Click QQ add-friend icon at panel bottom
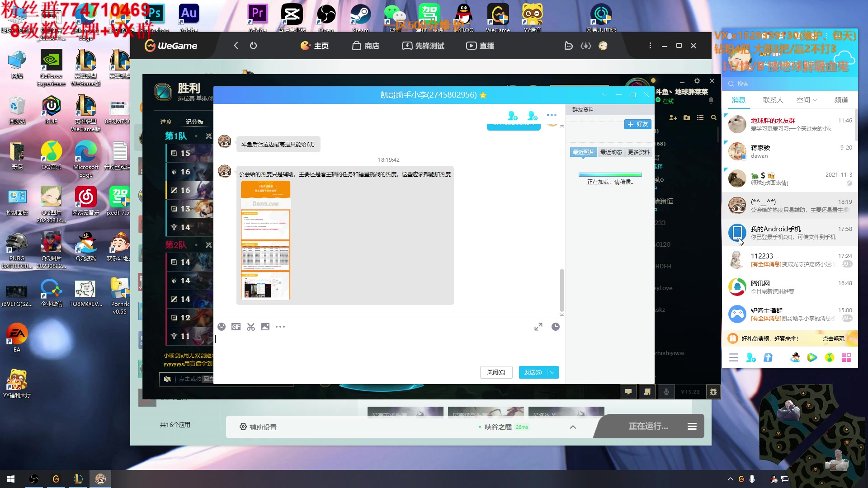This screenshot has height=488, width=868. tap(751, 358)
